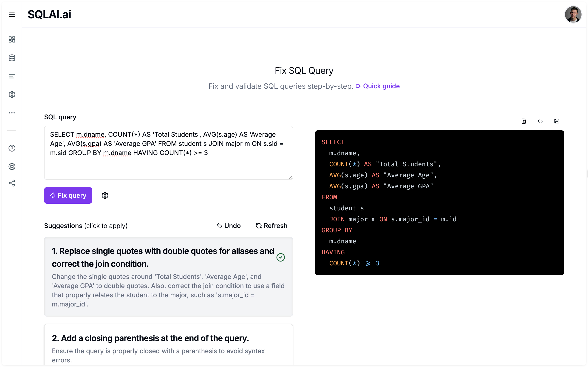
Task: Select the share network icon in sidebar
Action: point(11,183)
